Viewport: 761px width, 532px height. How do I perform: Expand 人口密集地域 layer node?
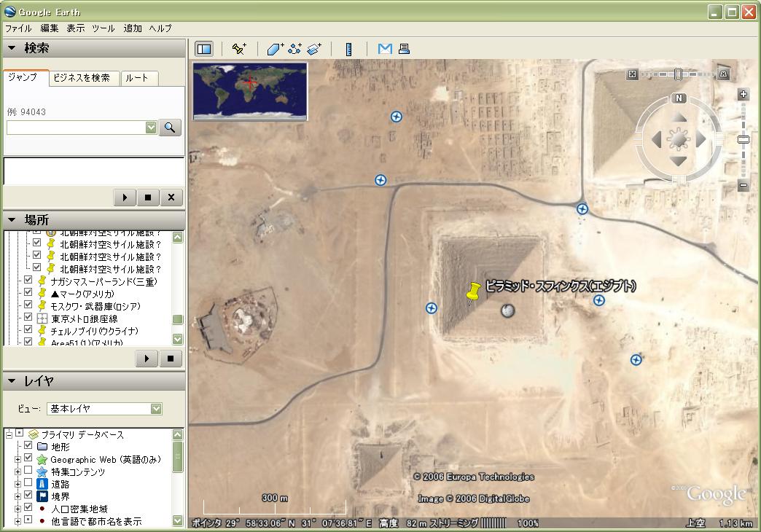pyautogui.click(x=18, y=509)
